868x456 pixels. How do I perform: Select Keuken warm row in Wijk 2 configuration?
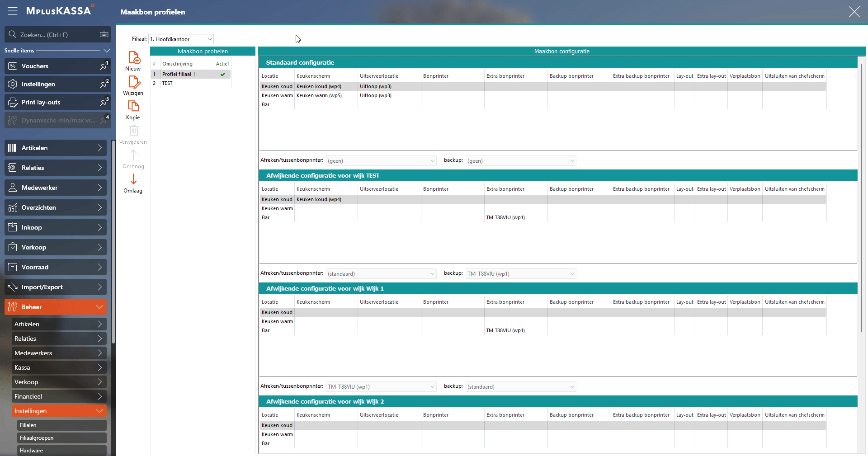point(543,434)
